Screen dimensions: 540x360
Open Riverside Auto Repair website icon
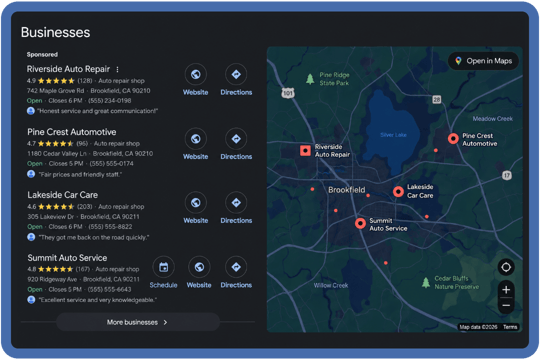(196, 74)
